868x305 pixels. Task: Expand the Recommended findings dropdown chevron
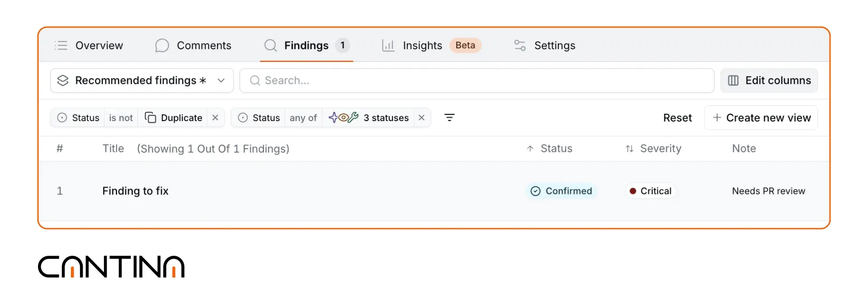[x=221, y=80]
